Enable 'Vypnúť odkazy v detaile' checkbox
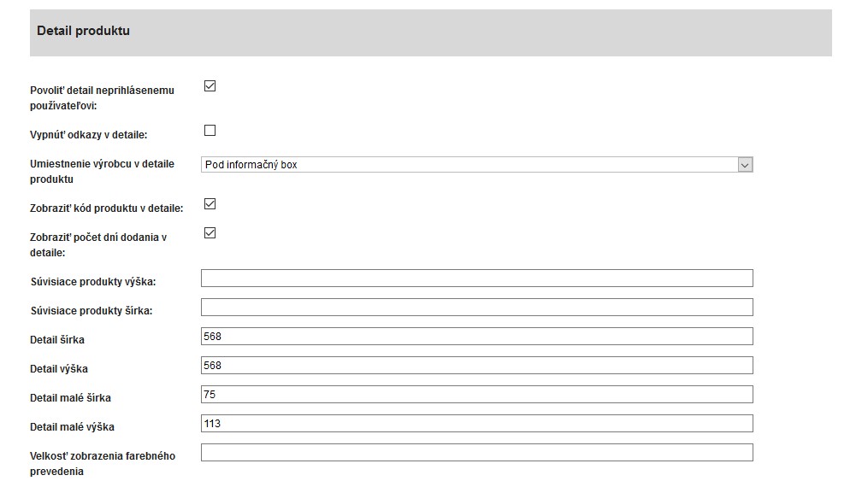The width and height of the screenshot is (868, 487). tap(210, 131)
